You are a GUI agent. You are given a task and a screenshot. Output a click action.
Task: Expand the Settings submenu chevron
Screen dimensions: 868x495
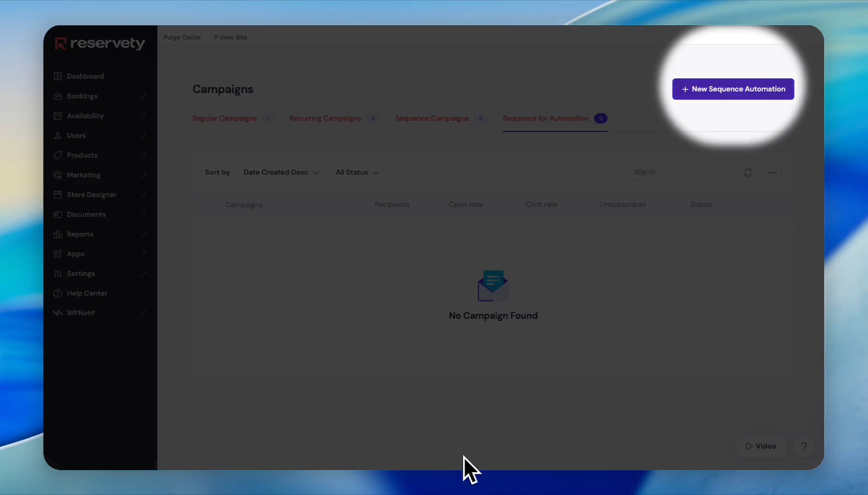143,273
